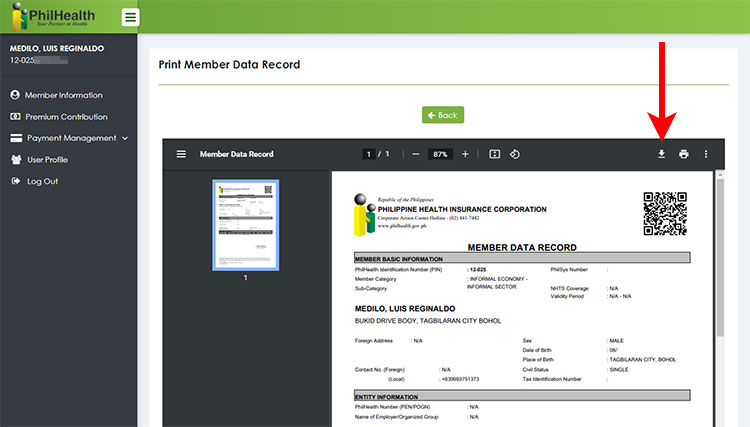
Task: Click the Print Member Data Record heading
Action: pos(229,65)
